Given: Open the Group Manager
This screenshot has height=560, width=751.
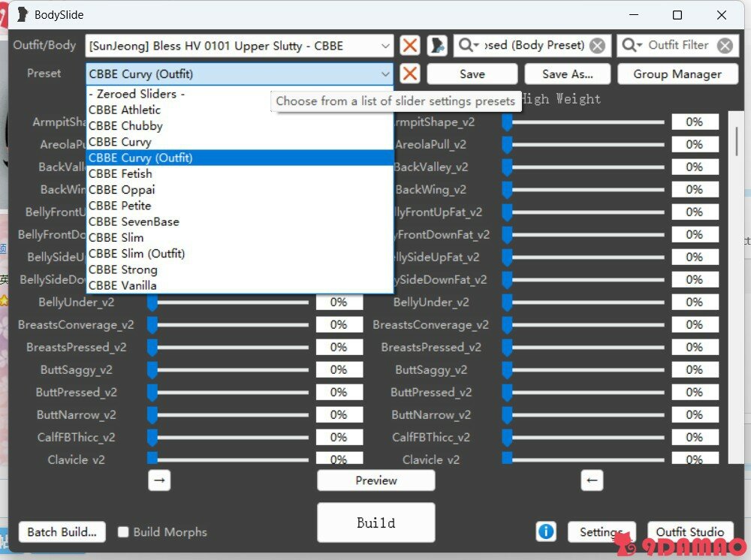Looking at the screenshot, I should (677, 74).
